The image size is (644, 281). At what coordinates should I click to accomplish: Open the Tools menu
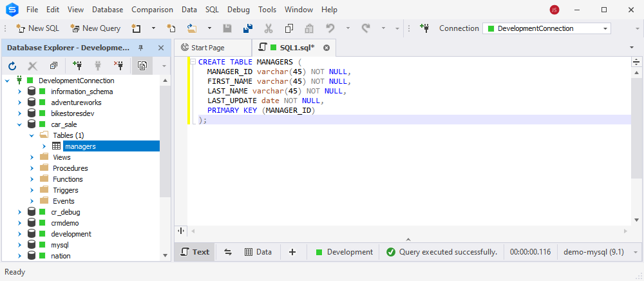click(x=267, y=10)
